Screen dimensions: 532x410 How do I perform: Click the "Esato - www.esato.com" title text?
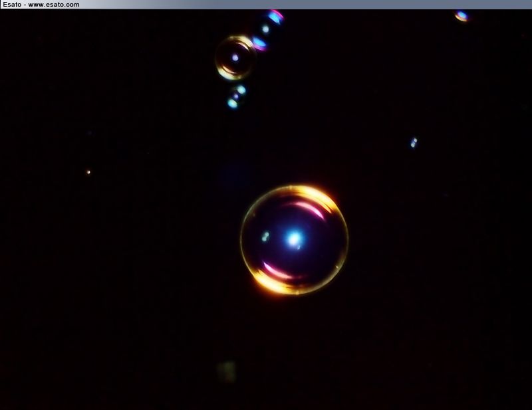(x=41, y=5)
